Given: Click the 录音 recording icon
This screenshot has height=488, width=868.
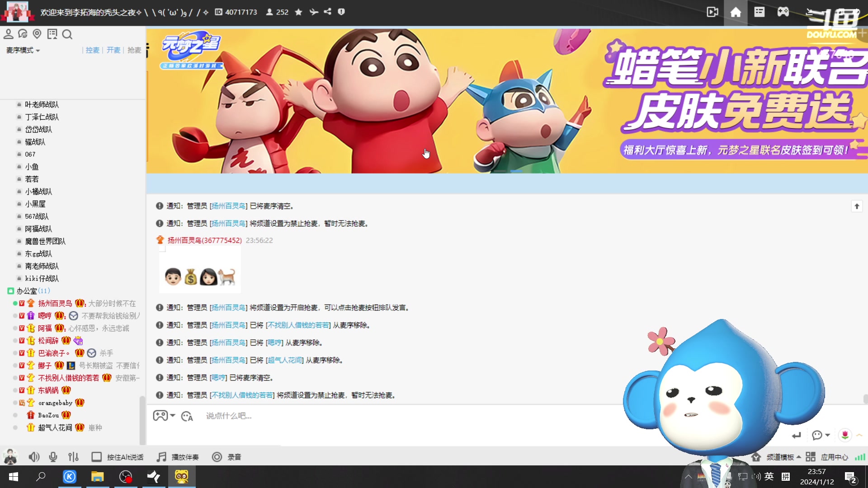Looking at the screenshot, I should click(217, 457).
